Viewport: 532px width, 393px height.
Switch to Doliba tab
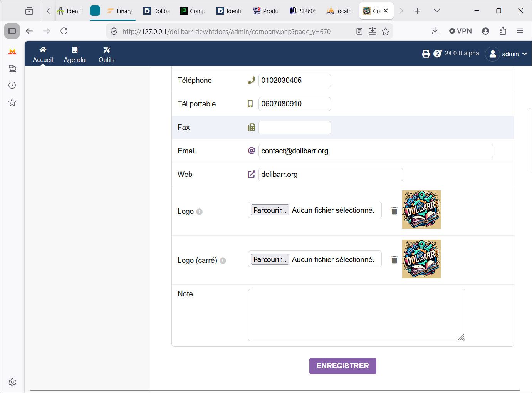click(x=156, y=11)
